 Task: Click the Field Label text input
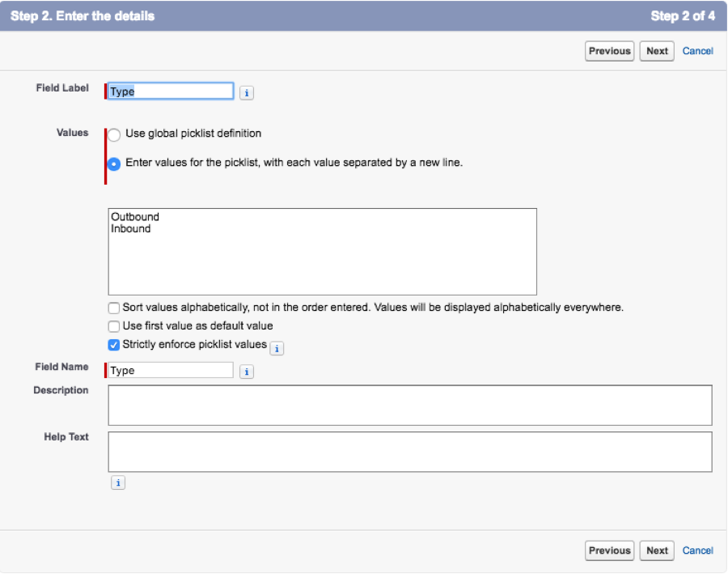pos(171,91)
